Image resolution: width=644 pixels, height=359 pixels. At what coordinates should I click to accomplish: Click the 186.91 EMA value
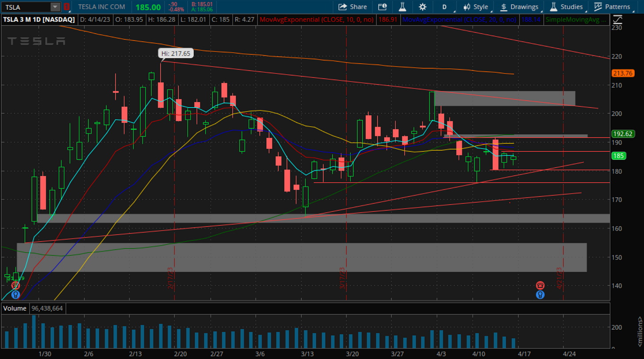(x=388, y=19)
